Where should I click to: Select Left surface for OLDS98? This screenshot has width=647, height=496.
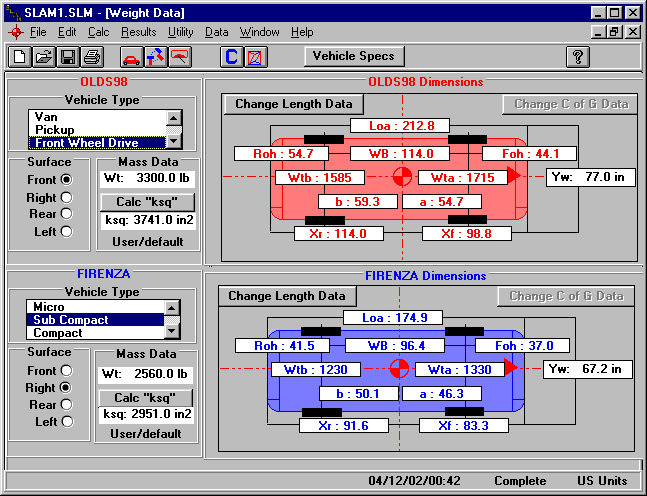pos(66,231)
